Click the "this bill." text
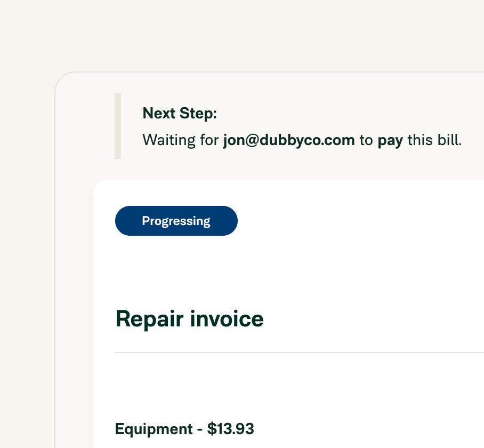The width and height of the screenshot is (484, 448). [434, 141]
